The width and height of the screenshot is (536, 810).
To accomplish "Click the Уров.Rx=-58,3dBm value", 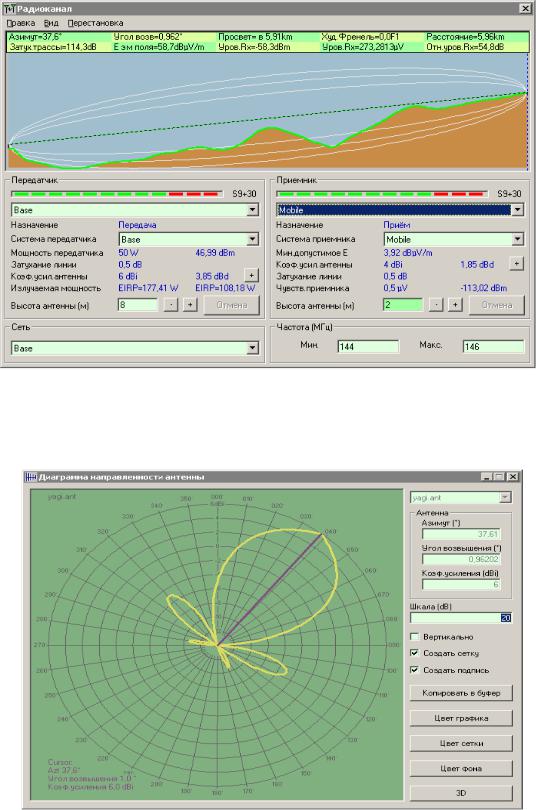I will (254, 47).
